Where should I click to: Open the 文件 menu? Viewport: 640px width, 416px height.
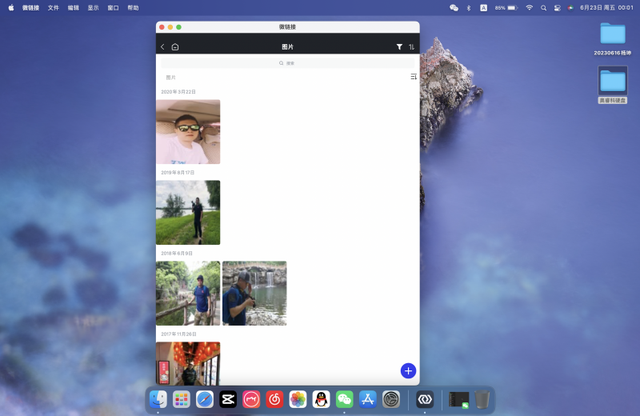coord(53,7)
